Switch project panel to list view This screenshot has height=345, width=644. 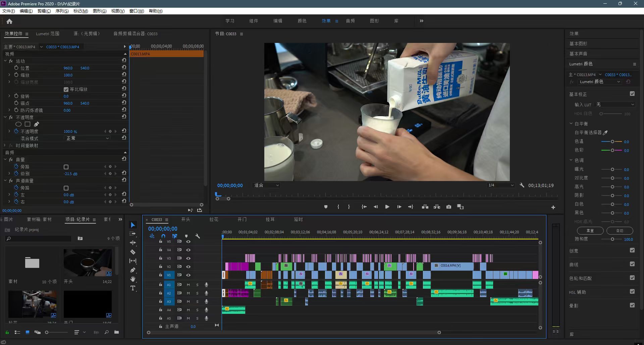(17, 332)
